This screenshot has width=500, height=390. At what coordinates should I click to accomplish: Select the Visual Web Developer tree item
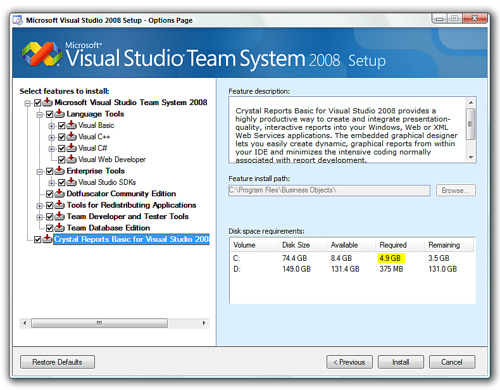pos(112,159)
